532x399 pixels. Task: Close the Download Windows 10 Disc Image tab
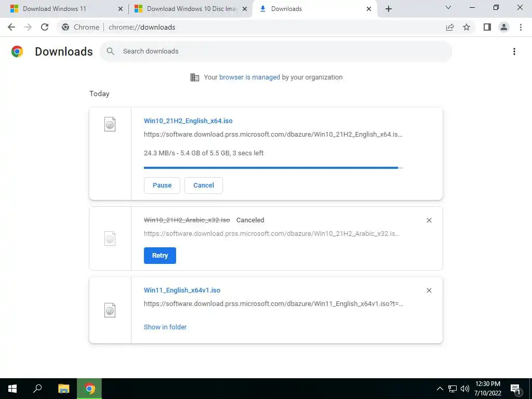coord(245,9)
